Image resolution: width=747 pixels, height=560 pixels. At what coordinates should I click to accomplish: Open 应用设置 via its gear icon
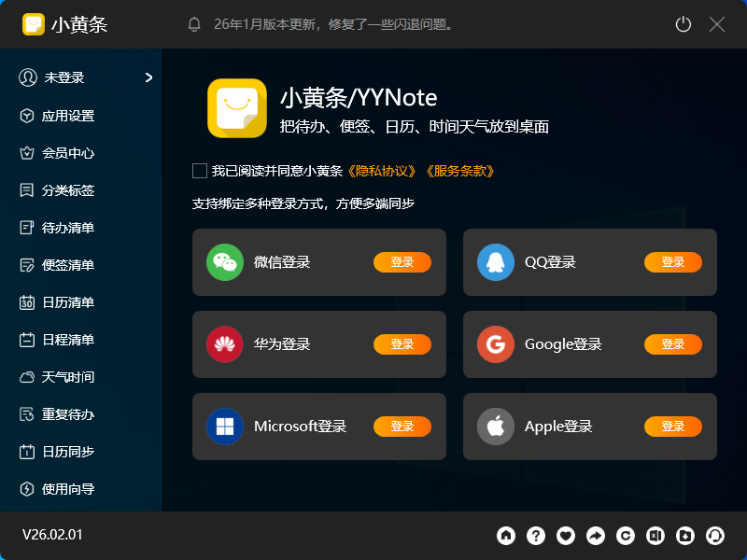[28, 116]
